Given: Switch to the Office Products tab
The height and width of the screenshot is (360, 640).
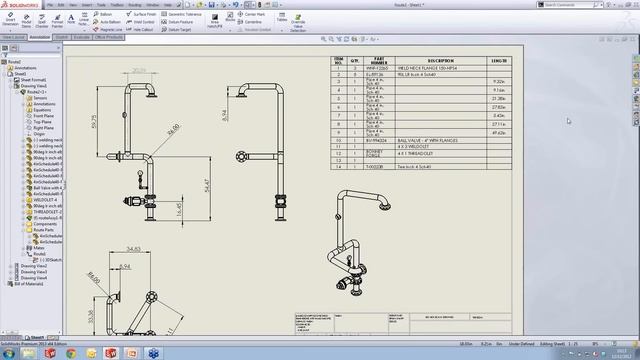Looking at the screenshot, I should coord(109,38).
